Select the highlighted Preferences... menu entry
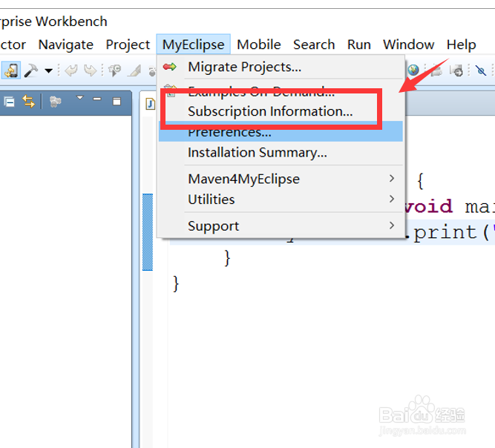 pos(281,131)
